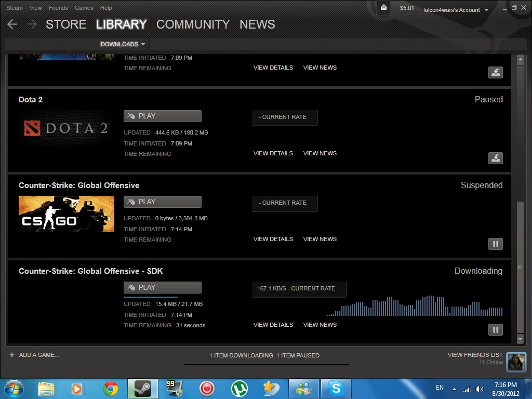Open the inbox envelope icon

383,7
